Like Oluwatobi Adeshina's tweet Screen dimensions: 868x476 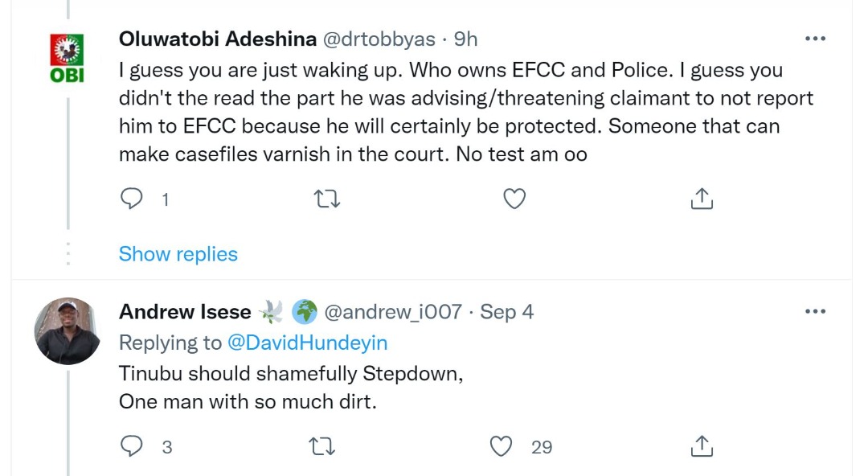[514, 199]
